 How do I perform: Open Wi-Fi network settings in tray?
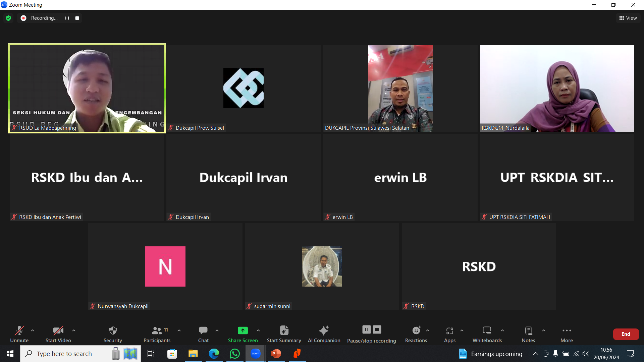pos(576,354)
